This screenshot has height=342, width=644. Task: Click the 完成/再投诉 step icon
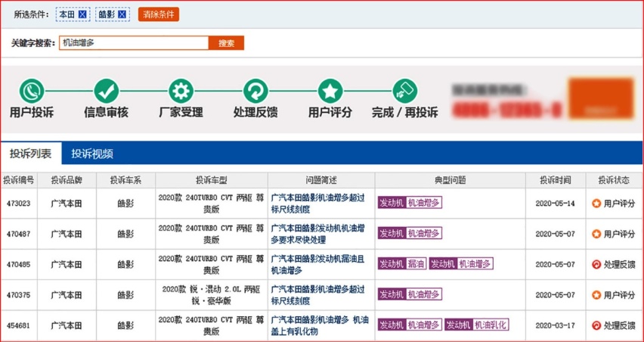(405, 91)
